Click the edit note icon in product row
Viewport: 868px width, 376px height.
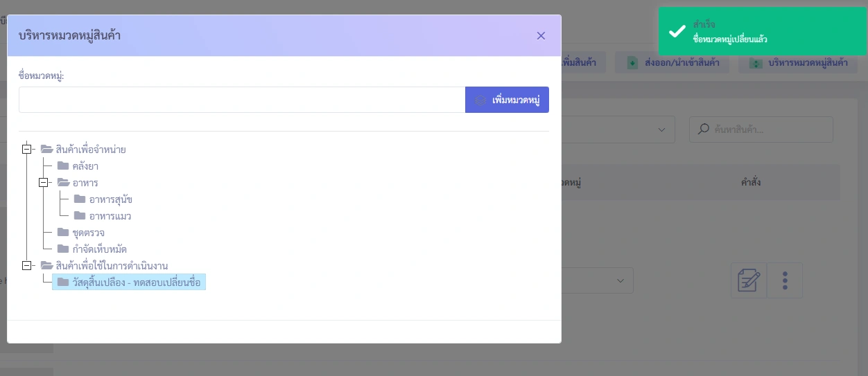(749, 280)
